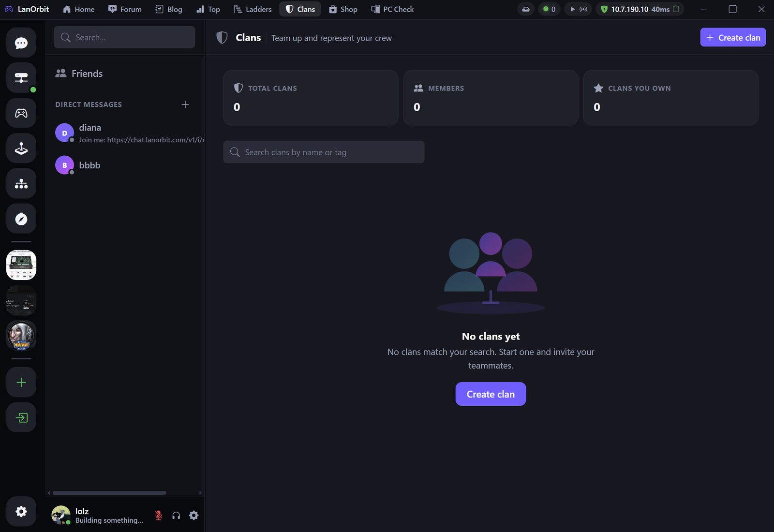Click the green plus add button in the sidebar

[21, 383]
